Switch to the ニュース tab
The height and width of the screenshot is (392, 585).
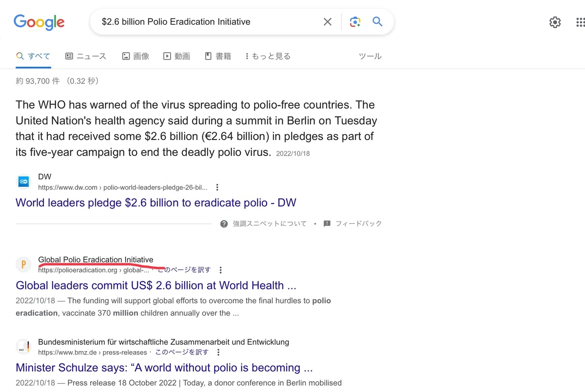(x=86, y=56)
